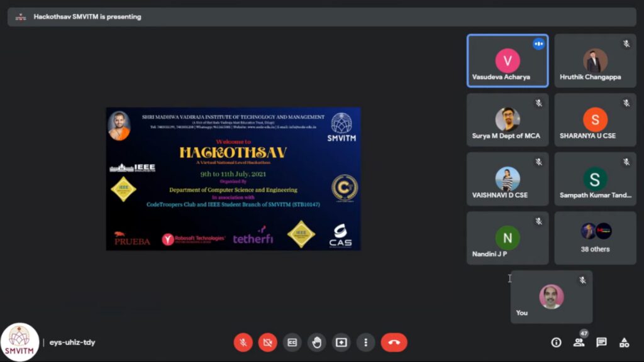Image resolution: width=644 pixels, height=362 pixels.
Task: Show the participants list (47)
Action: [x=579, y=343]
